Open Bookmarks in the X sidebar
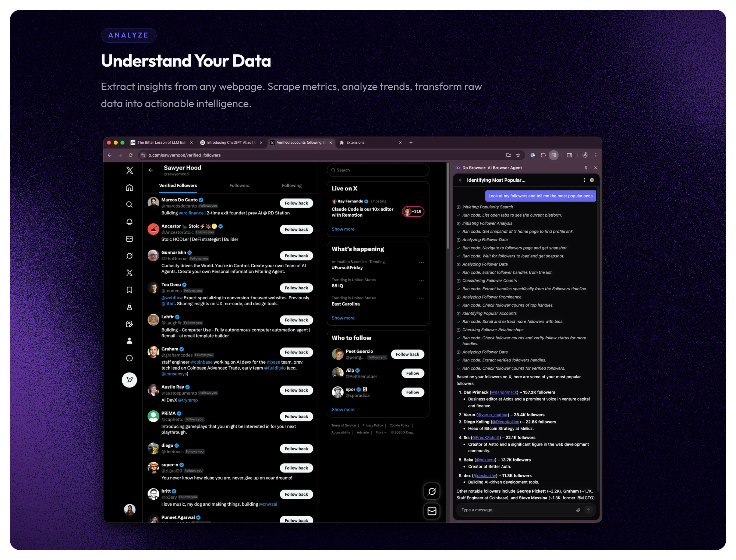This screenshot has height=560, width=736. click(129, 290)
